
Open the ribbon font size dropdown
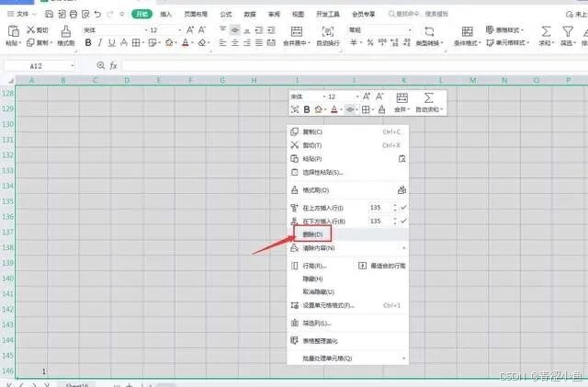tap(180, 30)
